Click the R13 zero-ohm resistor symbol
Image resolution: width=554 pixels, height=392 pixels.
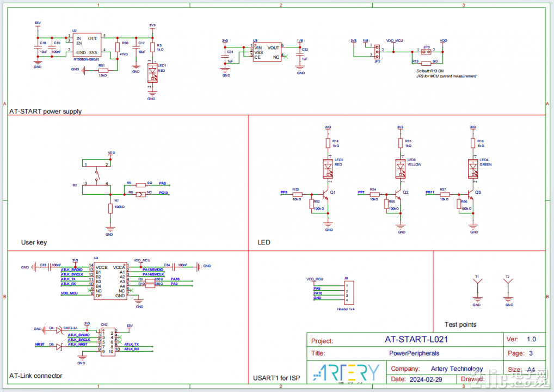[426, 63]
